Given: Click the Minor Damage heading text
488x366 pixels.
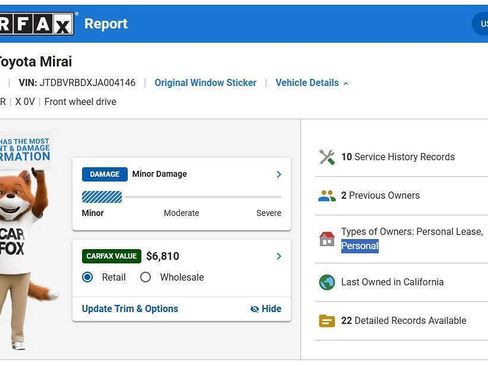Looking at the screenshot, I should click(159, 174).
